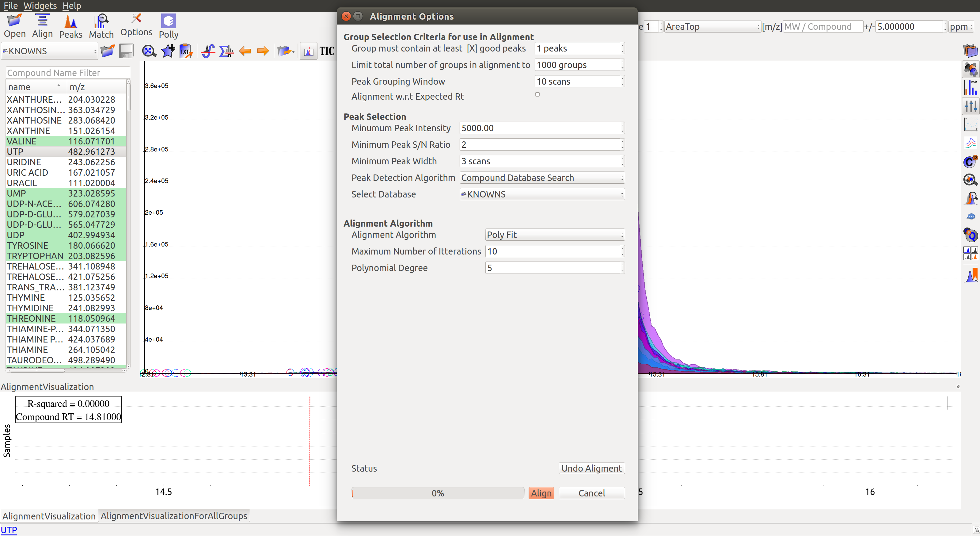Open the Options settings icon
980x536 pixels.
136,25
